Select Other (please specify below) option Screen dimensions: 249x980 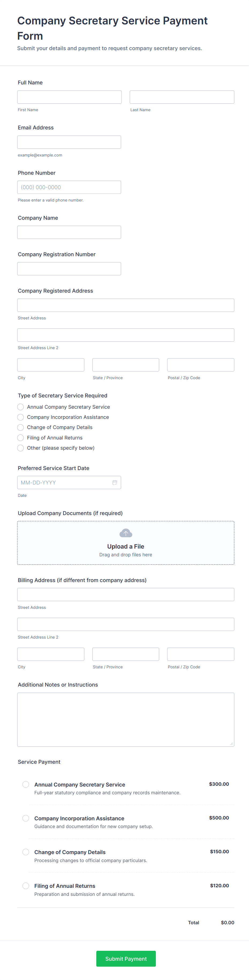point(21,448)
